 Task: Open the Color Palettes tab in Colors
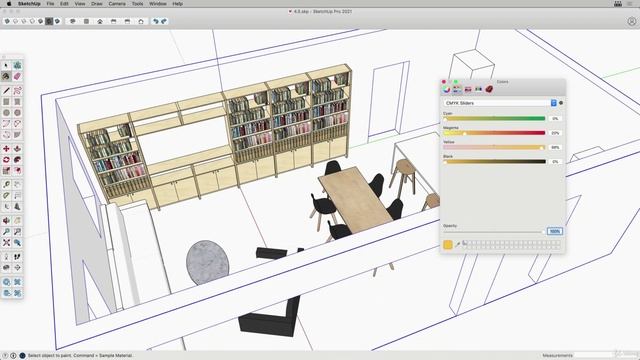coord(468,89)
